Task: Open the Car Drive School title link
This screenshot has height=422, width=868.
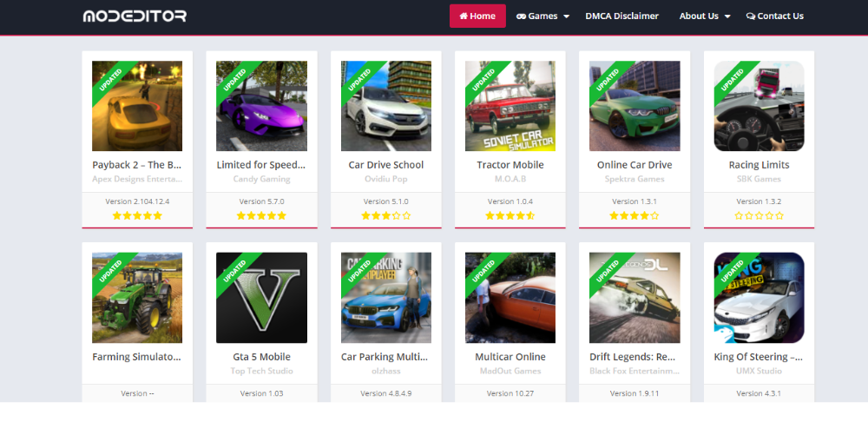Action: coord(386,165)
